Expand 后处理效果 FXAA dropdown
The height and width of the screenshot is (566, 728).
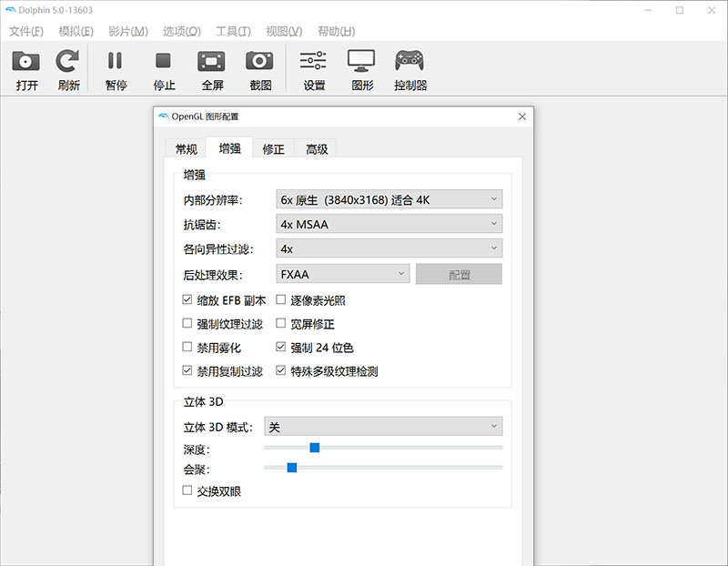[343, 274]
